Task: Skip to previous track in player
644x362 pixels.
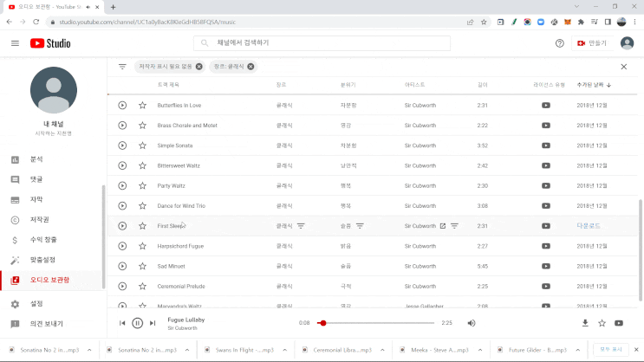Action: pos(122,323)
